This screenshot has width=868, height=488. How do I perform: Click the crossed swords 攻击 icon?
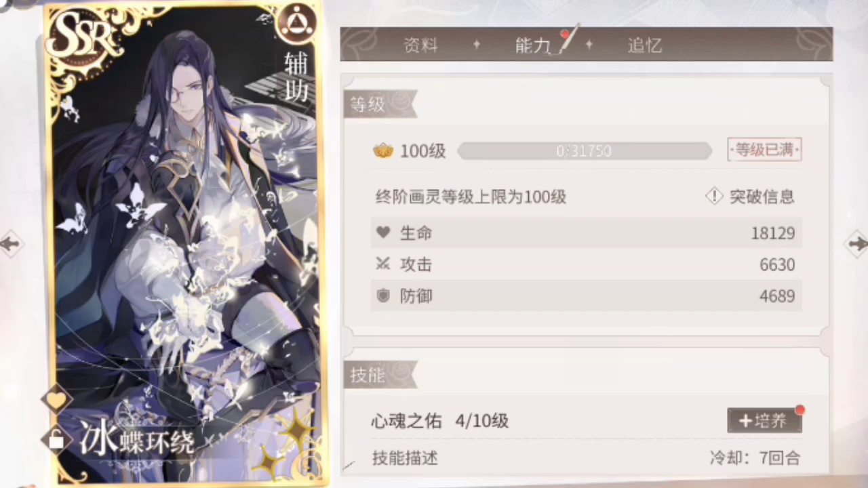tap(383, 264)
